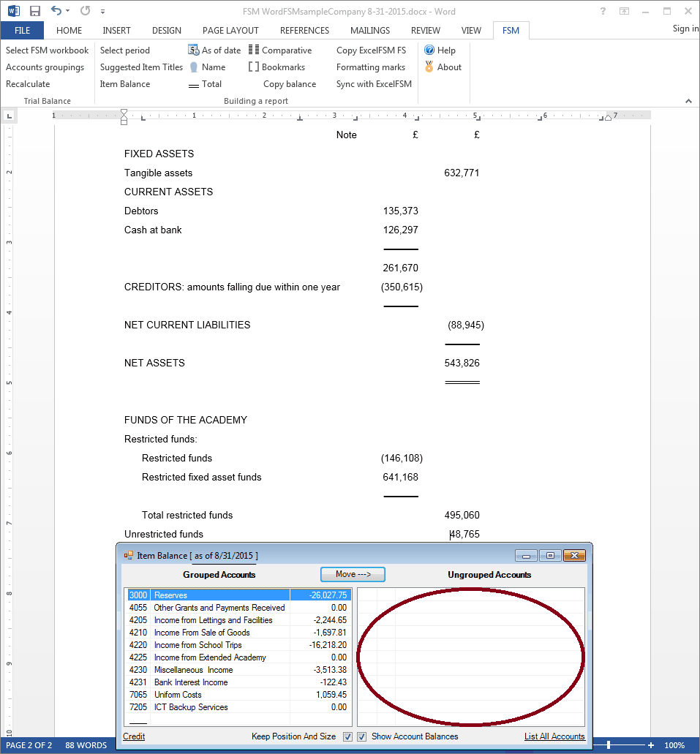The width and height of the screenshot is (700, 754).
Task: Click the Item Balance dialog icon
Action: [129, 555]
